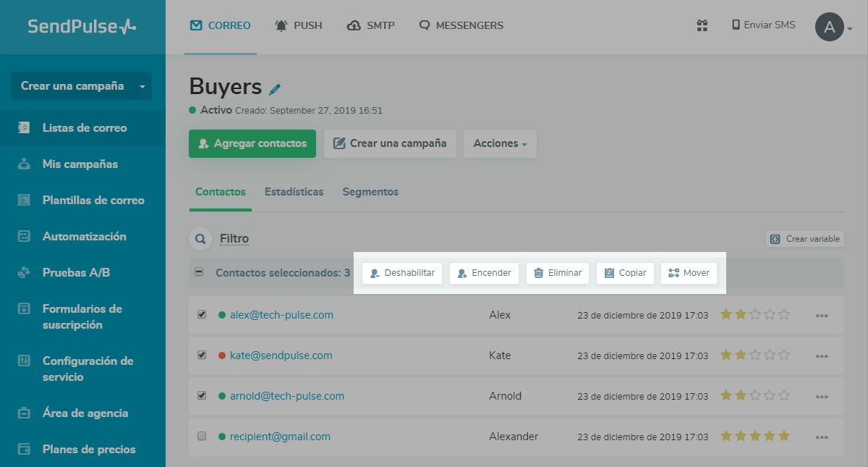Toggle the select-all contacts checkbox

199,272
